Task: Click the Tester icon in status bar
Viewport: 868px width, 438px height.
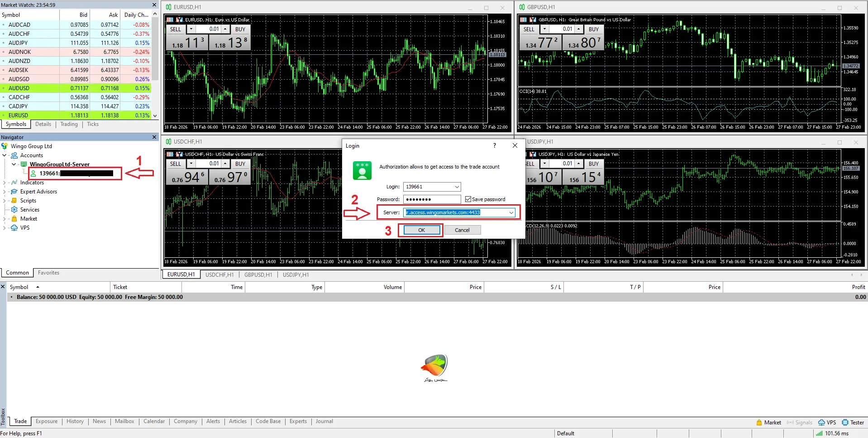Action: click(845, 422)
